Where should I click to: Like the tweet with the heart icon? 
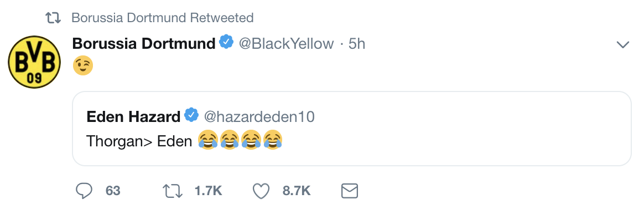[261, 191]
